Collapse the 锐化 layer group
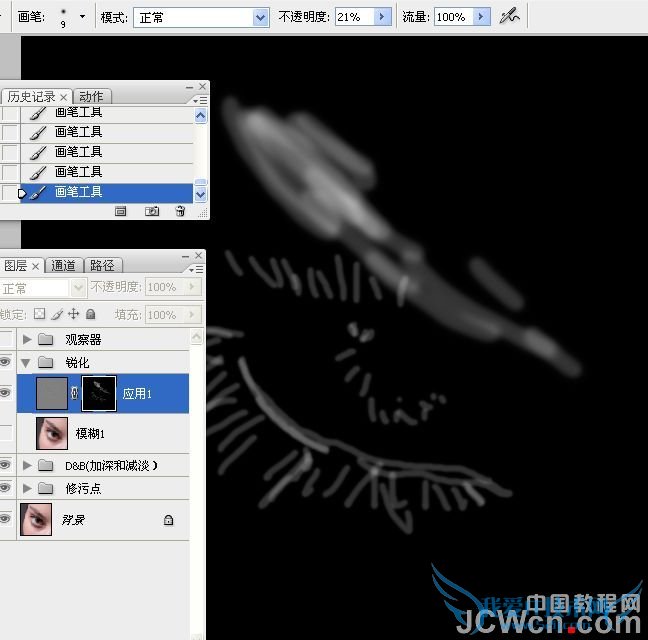The width and height of the screenshot is (648, 640). click(x=26, y=363)
